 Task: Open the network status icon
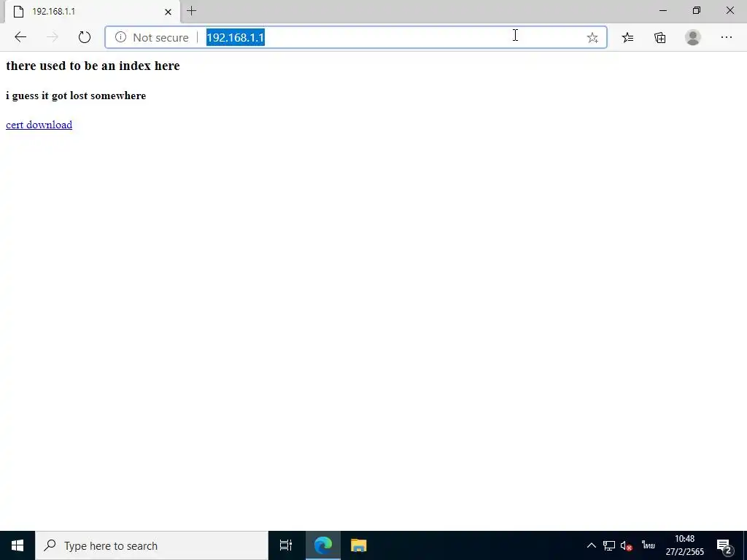point(609,545)
